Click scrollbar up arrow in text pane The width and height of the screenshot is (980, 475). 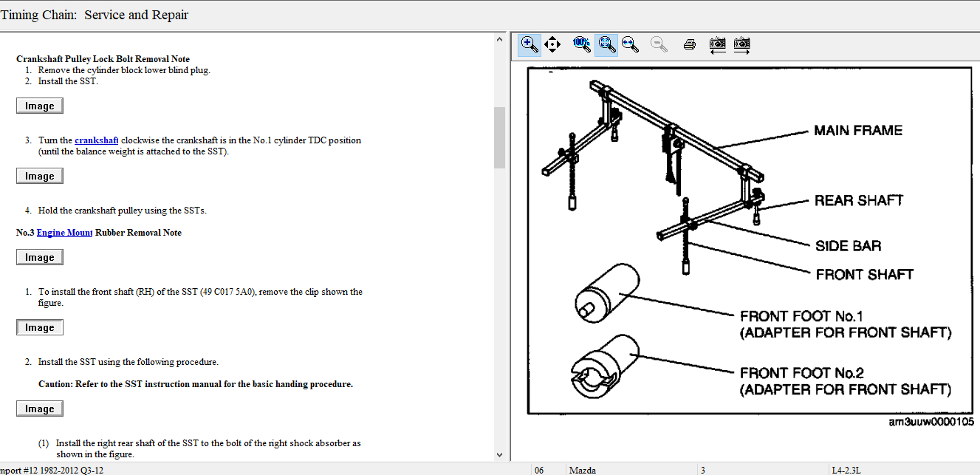[500, 38]
